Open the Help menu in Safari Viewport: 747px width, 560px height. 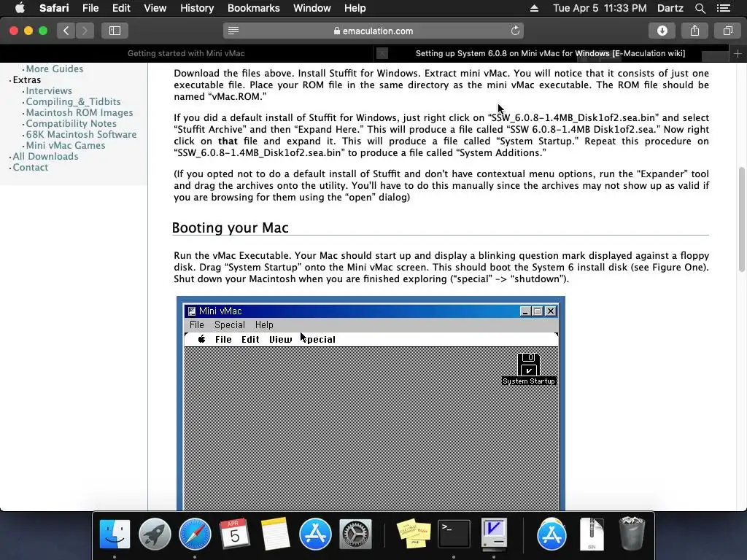[x=355, y=8]
